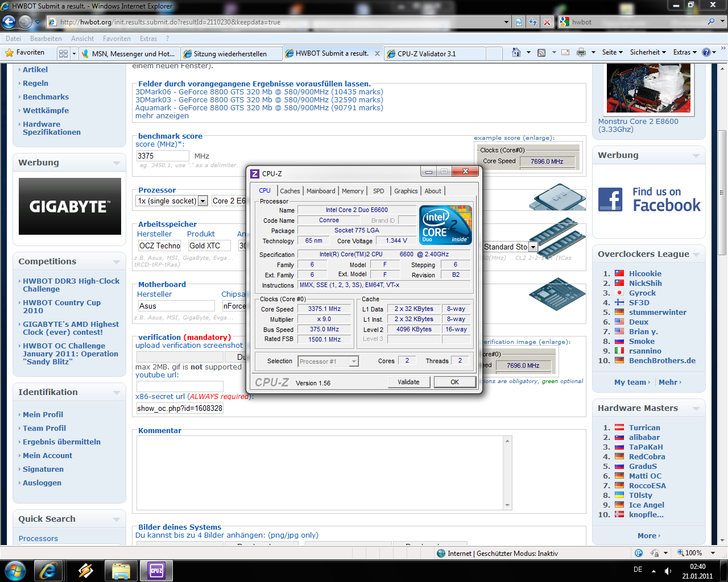The height and width of the screenshot is (582, 728).
Task: Switch to the Caches tab in CPU-Z
Action: 290,191
